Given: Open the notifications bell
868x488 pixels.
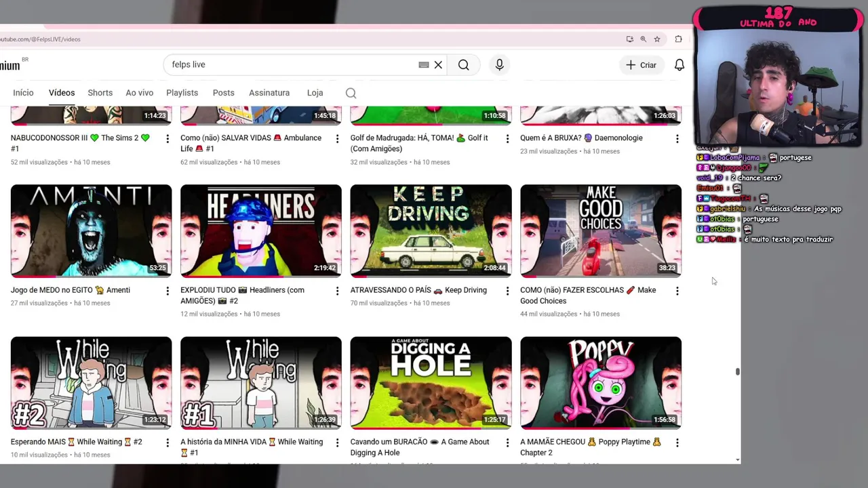Looking at the screenshot, I should 679,65.
